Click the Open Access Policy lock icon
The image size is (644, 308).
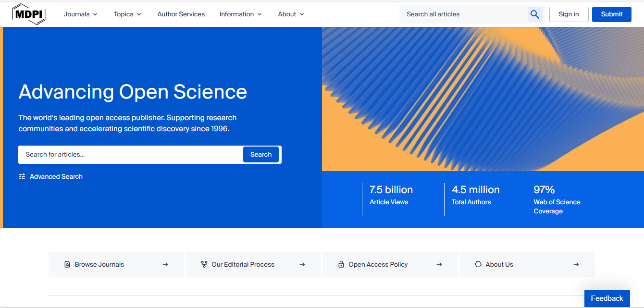[341, 264]
